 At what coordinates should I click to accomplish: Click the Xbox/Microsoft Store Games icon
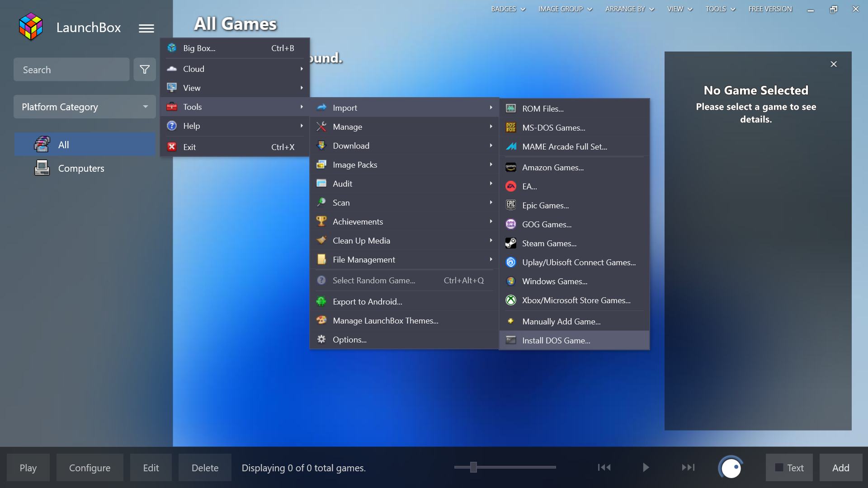(510, 300)
